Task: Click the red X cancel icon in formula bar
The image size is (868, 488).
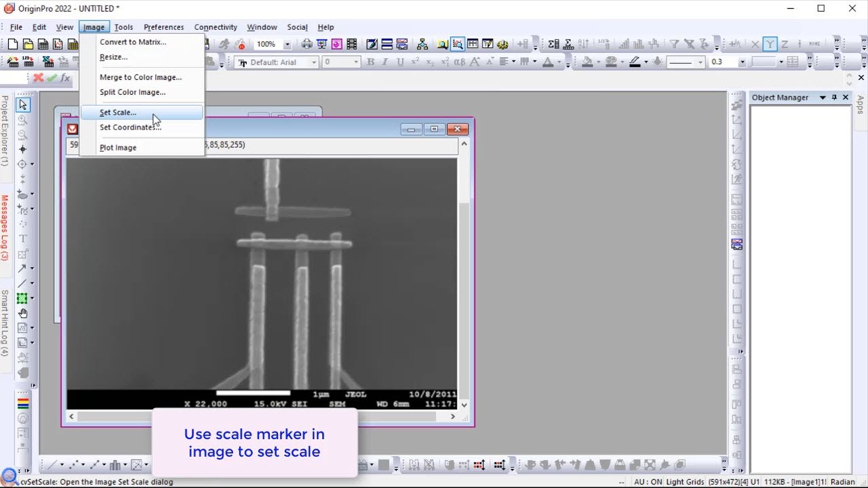Action: [x=39, y=78]
